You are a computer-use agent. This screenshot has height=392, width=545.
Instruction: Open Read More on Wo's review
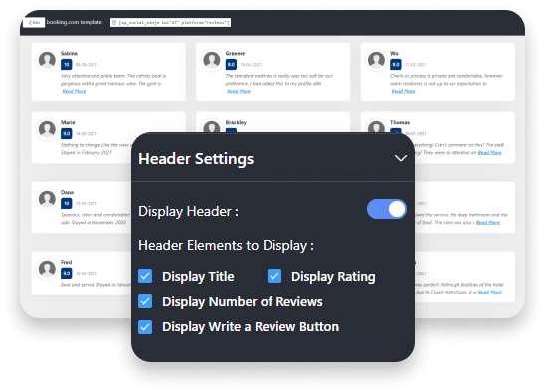pyautogui.click(x=403, y=91)
